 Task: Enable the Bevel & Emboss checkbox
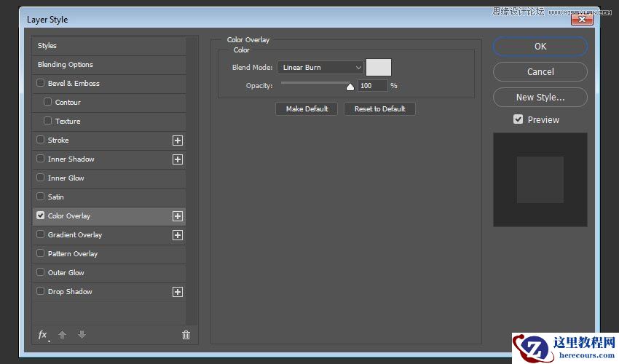pos(40,83)
